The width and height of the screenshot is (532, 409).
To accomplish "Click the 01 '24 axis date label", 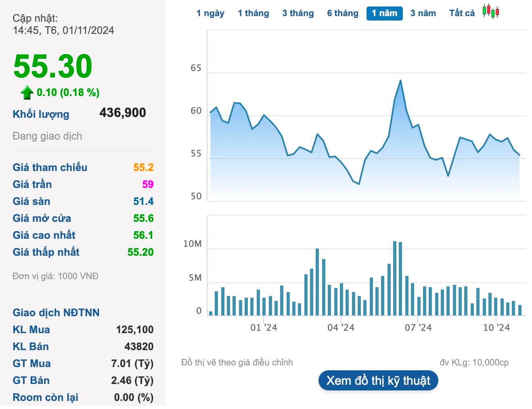I will click(x=264, y=328).
